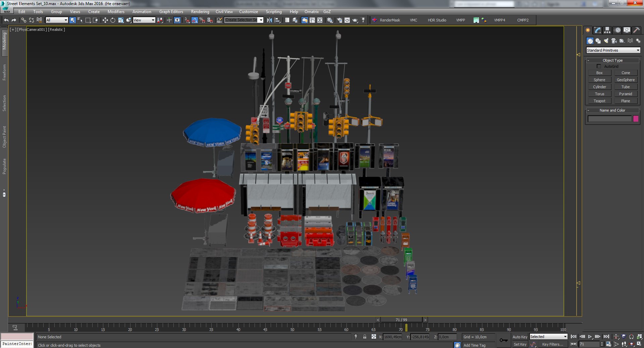Open the Graph Editors menu
644x348 pixels.
point(171,12)
